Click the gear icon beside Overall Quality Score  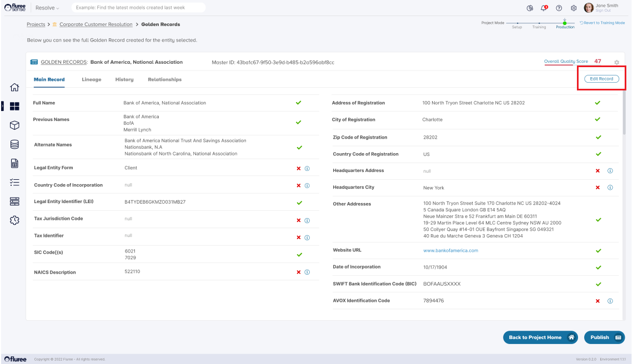pos(616,62)
